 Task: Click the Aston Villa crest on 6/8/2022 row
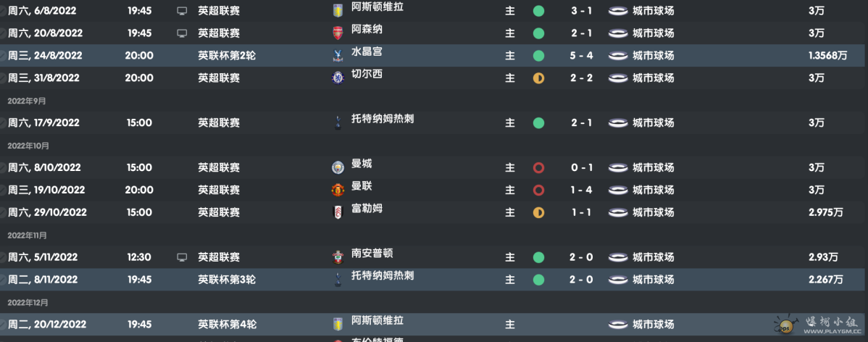[337, 11]
